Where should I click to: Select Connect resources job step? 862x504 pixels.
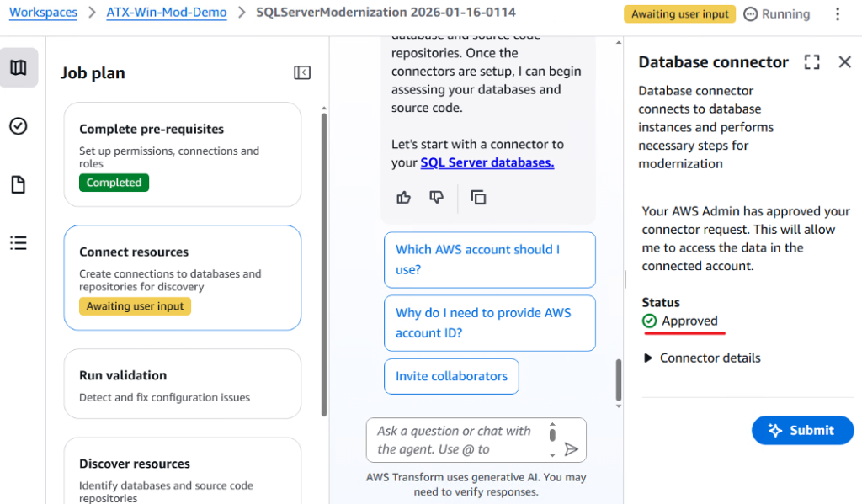[x=182, y=278]
